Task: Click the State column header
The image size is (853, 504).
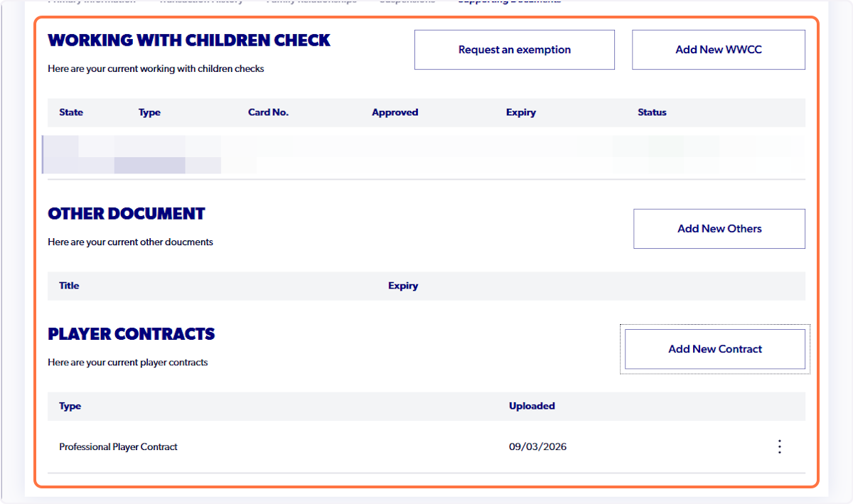Action: click(70, 112)
